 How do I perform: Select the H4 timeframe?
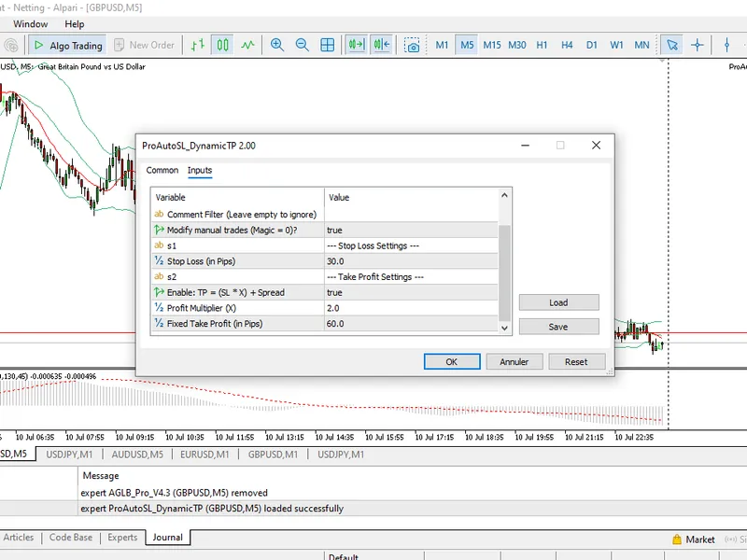[567, 45]
